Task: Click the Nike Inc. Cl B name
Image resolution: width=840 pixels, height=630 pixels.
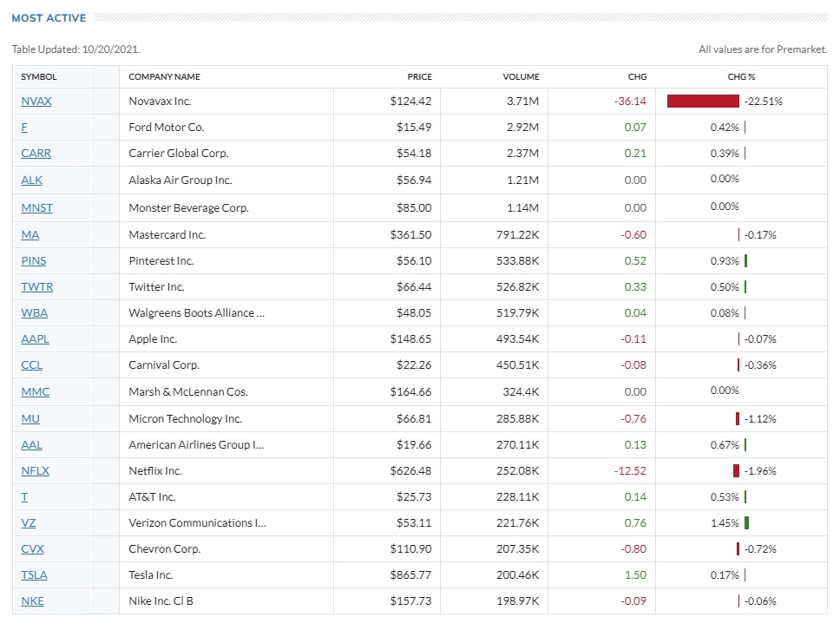Action: [161, 601]
